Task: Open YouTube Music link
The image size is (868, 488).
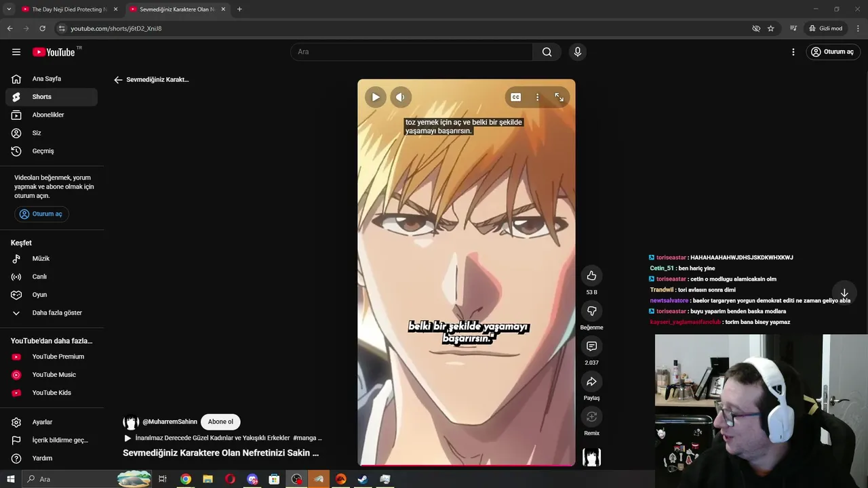Action: click(52, 375)
